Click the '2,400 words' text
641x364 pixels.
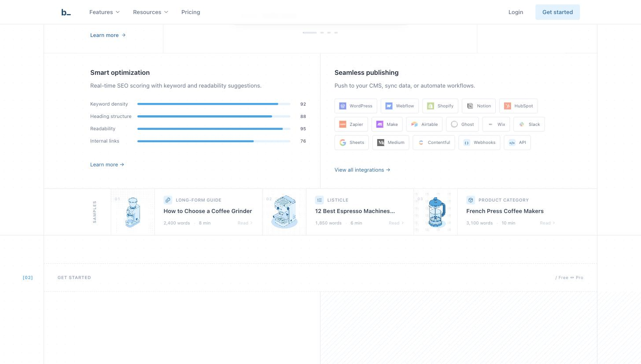[x=177, y=223]
